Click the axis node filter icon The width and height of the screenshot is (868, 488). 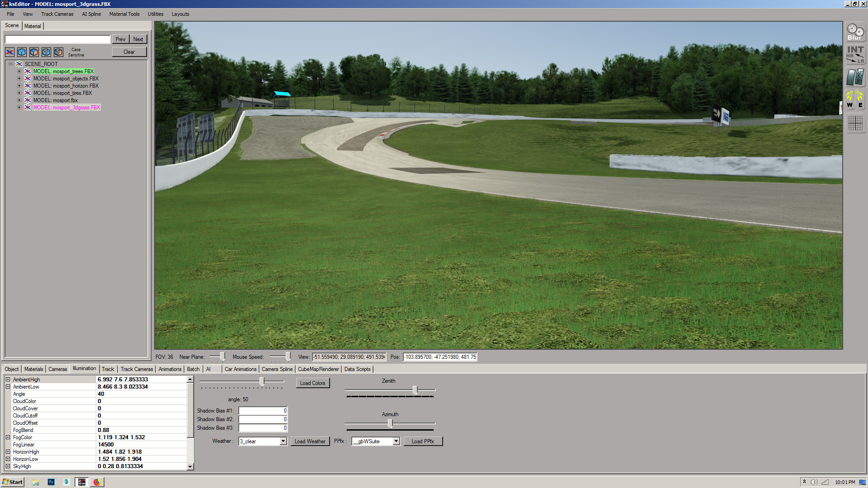[9, 52]
